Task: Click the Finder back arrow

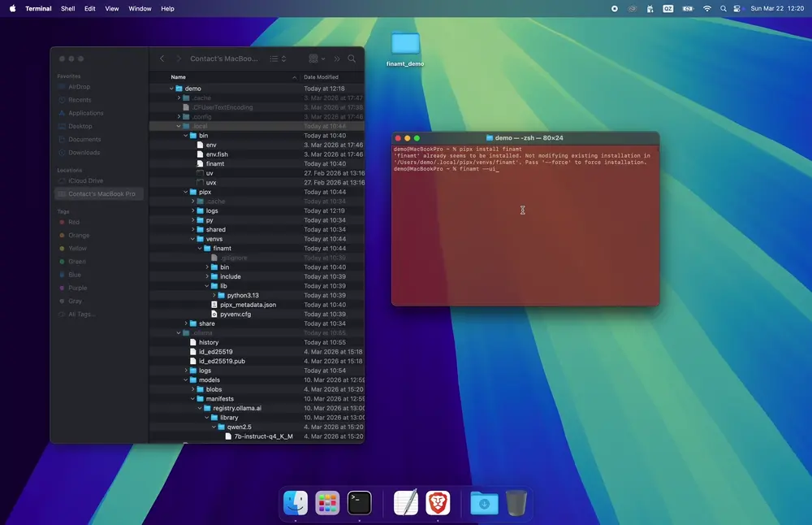Action: click(162, 59)
